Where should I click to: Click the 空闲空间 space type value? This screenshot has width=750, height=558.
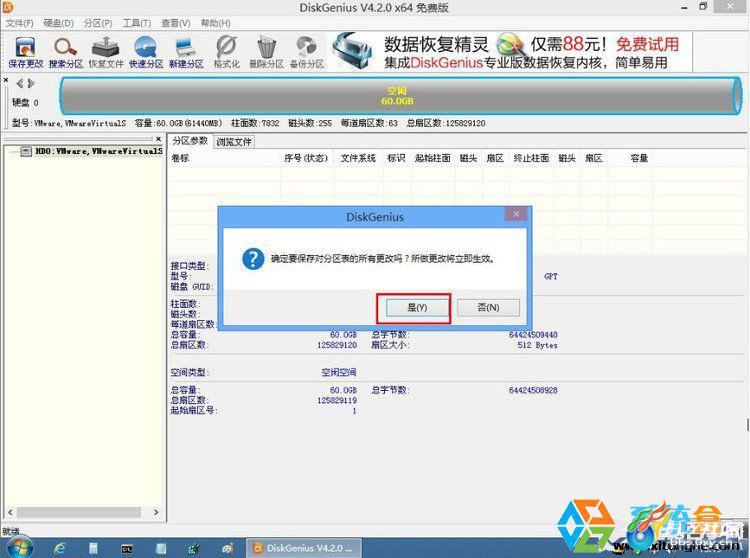[339, 372]
